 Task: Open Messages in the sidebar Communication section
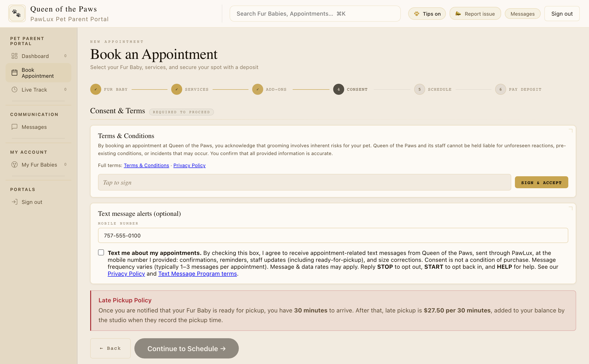pos(38,127)
